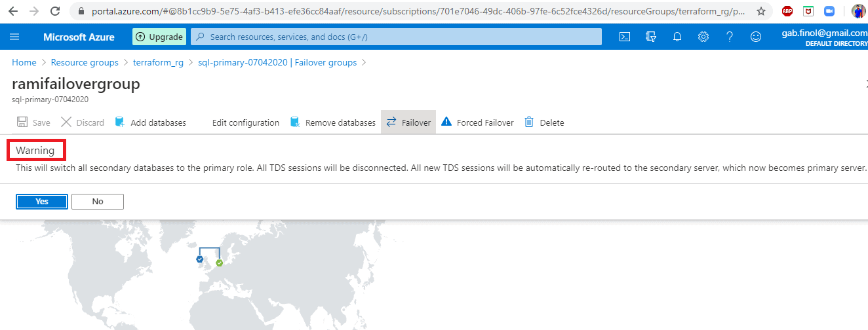Screen dimensions: 868x330
Task: Click the Forced Failover toolbar button
Action: click(x=478, y=122)
